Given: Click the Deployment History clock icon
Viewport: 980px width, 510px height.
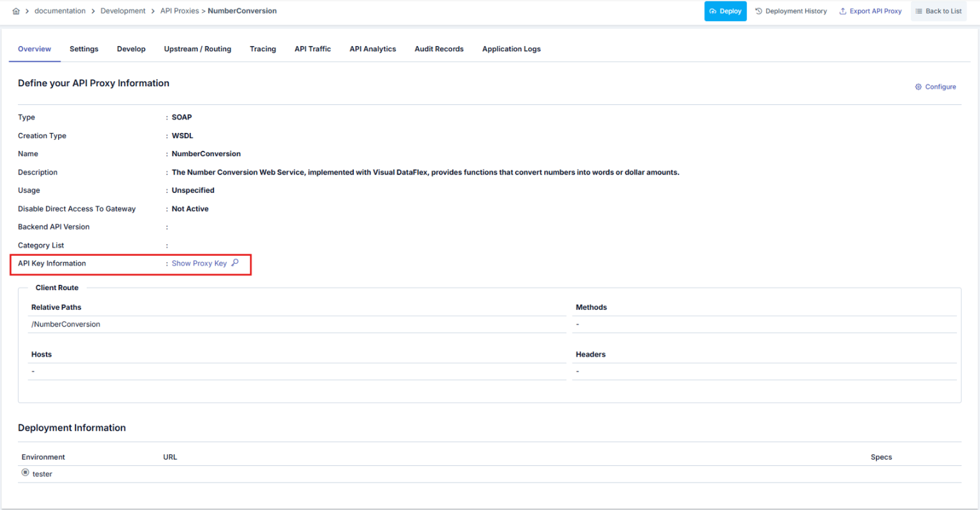Looking at the screenshot, I should (x=759, y=12).
